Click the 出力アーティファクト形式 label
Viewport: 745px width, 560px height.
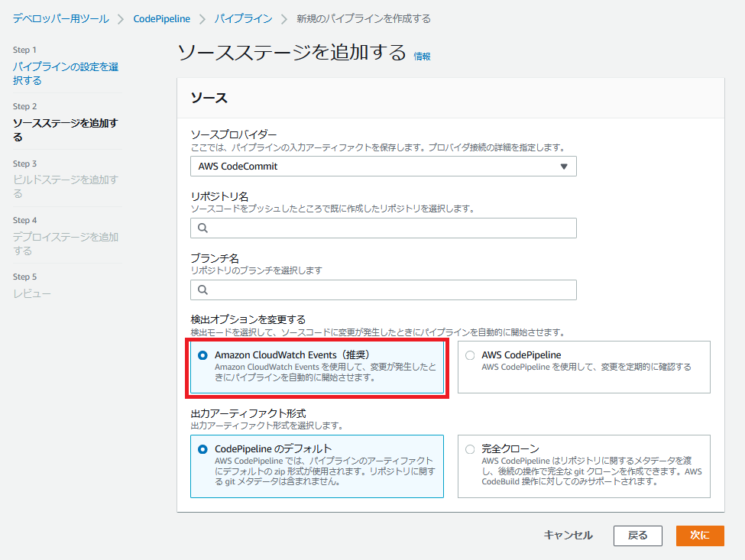pyautogui.click(x=248, y=413)
